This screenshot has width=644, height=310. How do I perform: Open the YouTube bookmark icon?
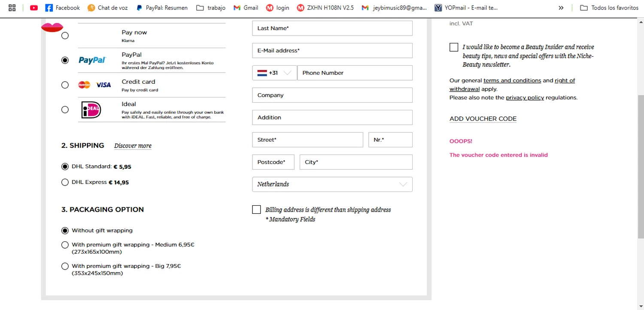click(x=34, y=8)
